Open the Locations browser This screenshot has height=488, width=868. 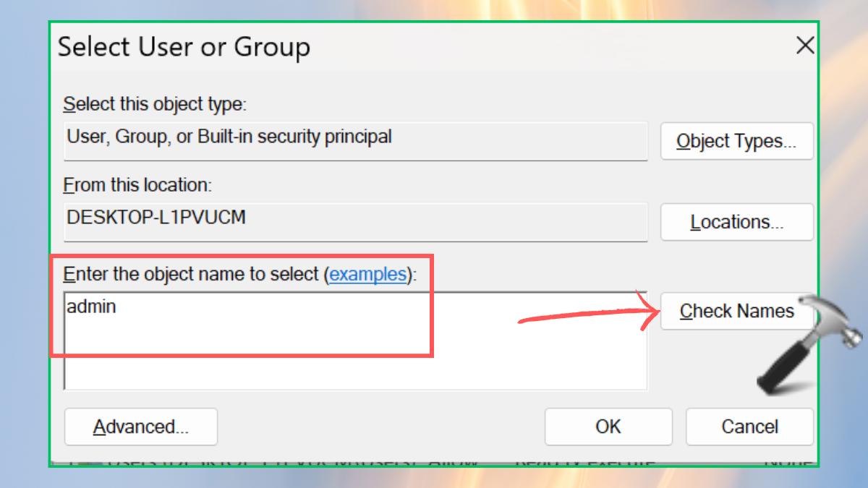click(737, 222)
